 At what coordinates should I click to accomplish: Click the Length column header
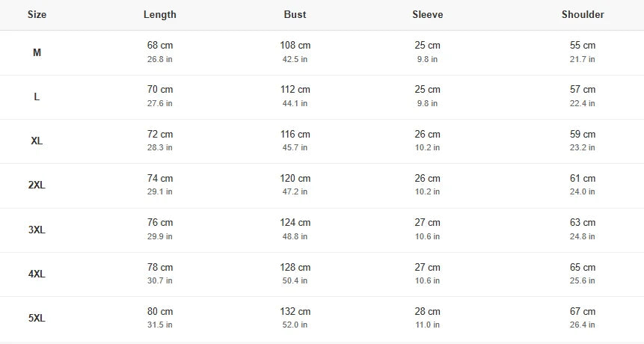160,14
